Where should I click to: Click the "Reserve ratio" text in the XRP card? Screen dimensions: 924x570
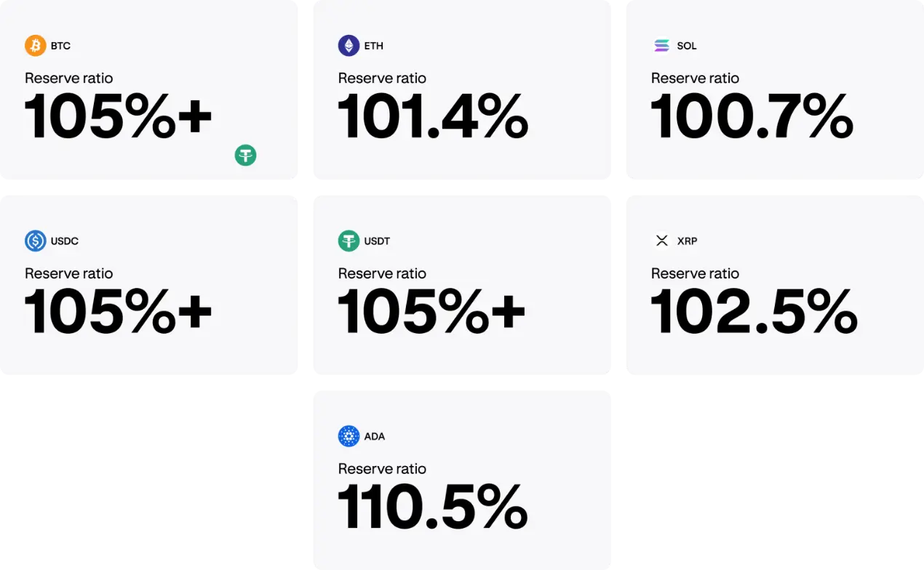695,273
